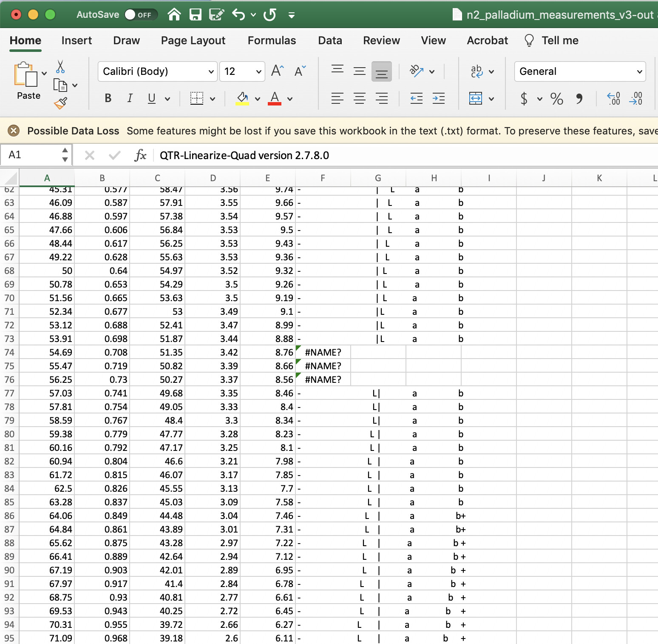Dismiss the Possible Data Loss warning
658x644 pixels.
click(x=14, y=131)
